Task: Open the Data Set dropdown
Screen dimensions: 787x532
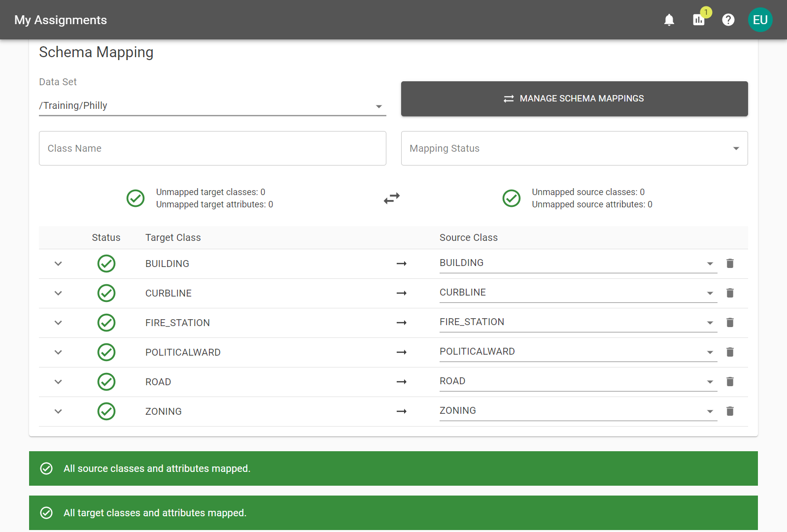Action: coord(212,106)
